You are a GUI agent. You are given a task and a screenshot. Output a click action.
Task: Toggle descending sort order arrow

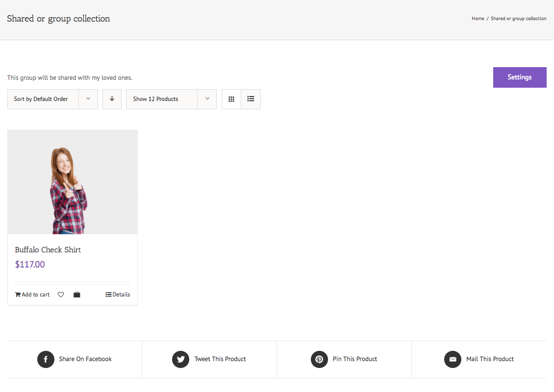tap(112, 99)
